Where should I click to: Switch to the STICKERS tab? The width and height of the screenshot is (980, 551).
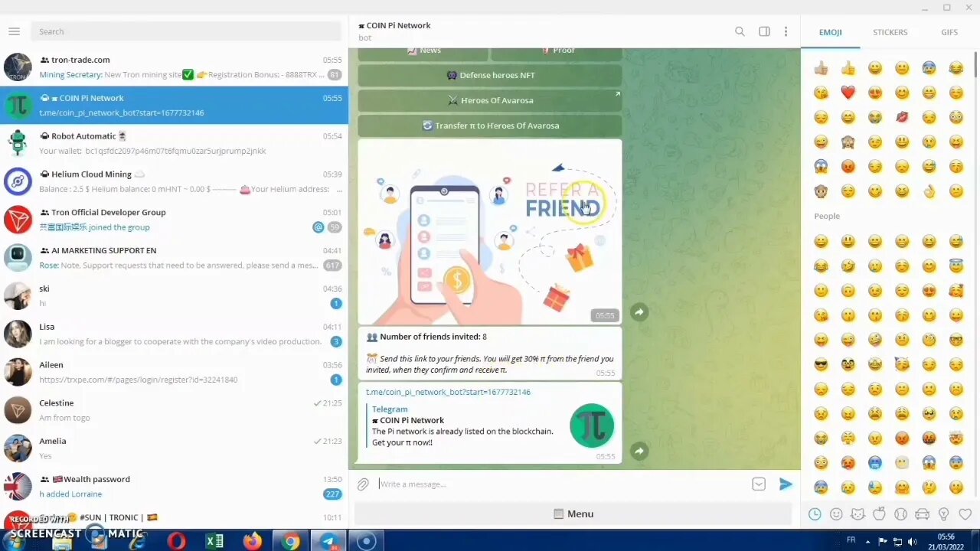coord(890,32)
